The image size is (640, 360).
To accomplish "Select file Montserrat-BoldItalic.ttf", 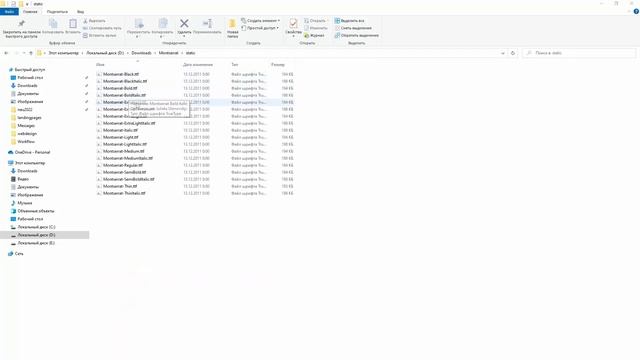I will click(124, 95).
